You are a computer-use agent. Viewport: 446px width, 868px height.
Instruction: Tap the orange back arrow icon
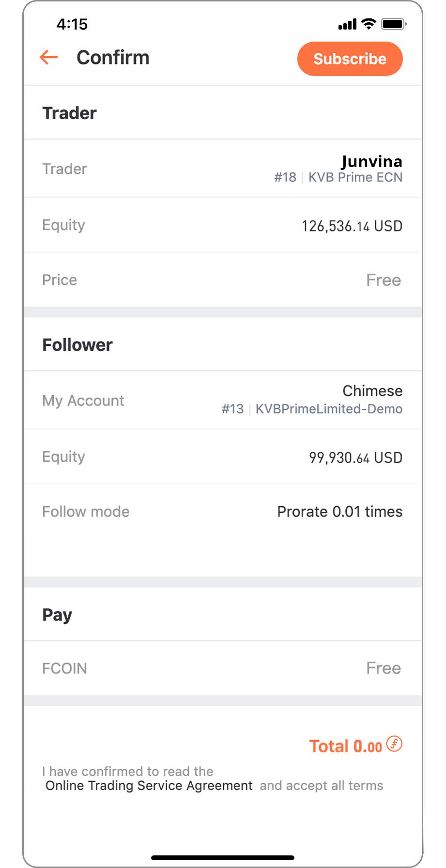[49, 57]
